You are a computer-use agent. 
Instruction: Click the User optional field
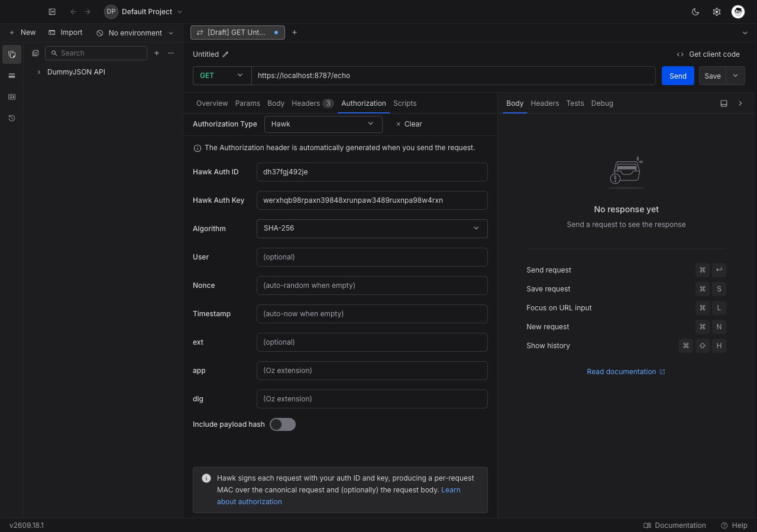click(372, 257)
